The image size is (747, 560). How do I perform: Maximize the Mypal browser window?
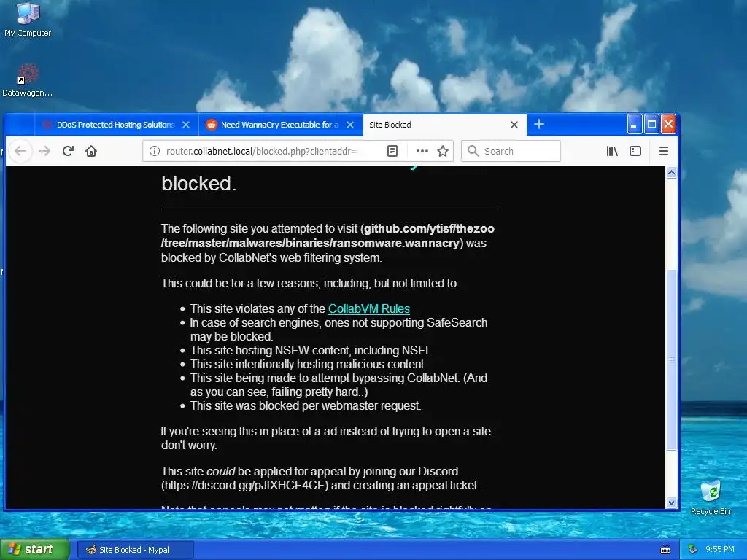coord(651,124)
